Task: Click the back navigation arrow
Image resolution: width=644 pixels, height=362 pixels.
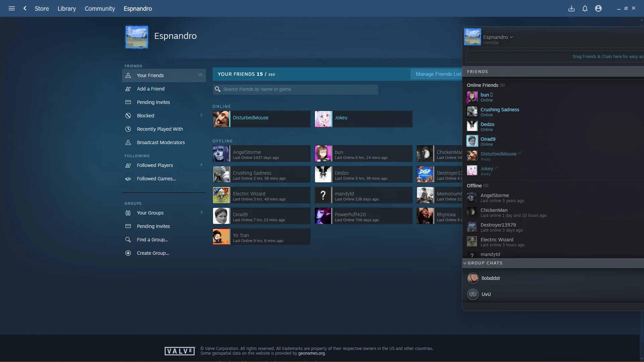Action: click(x=25, y=8)
